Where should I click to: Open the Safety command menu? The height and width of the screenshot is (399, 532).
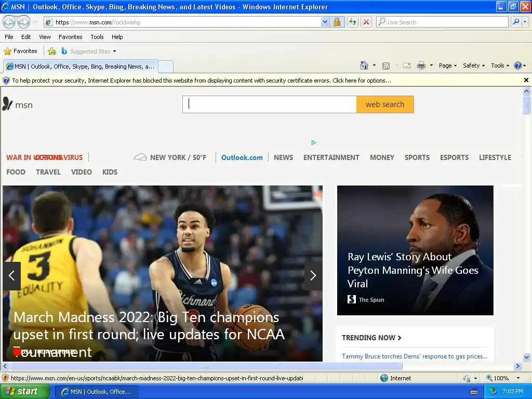coord(474,65)
